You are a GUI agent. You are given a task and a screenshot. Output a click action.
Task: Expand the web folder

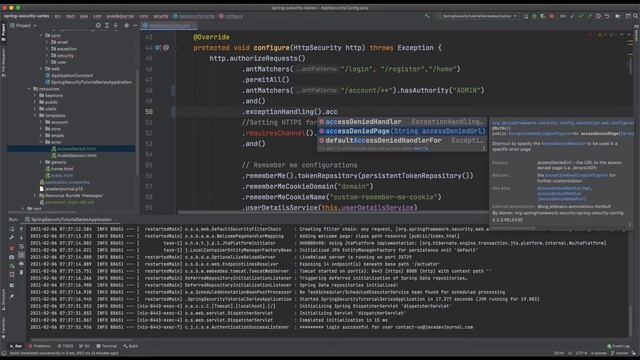point(41,69)
